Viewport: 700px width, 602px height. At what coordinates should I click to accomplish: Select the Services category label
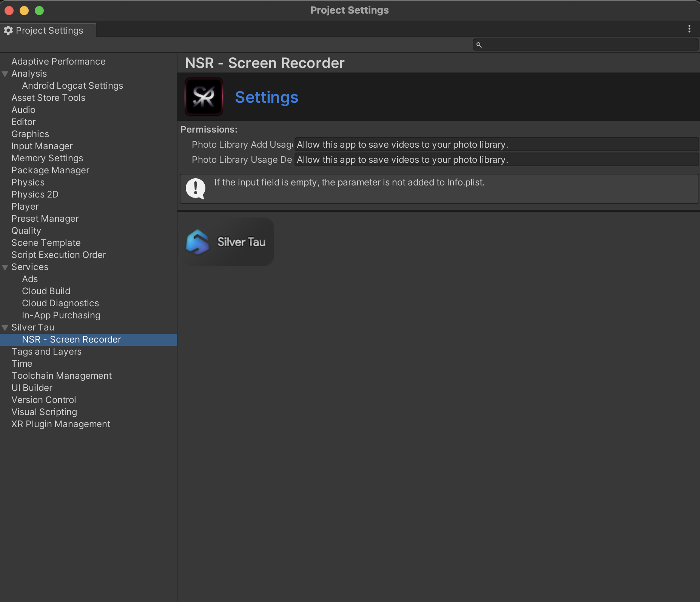coord(30,267)
